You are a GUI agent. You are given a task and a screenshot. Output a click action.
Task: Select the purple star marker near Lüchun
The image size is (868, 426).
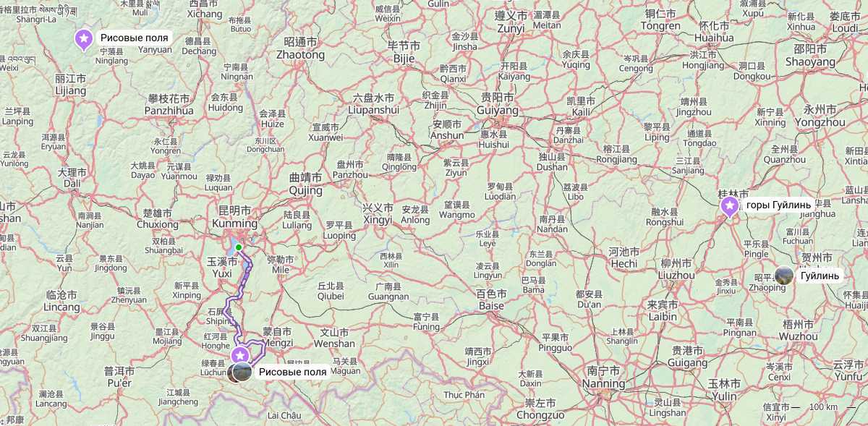coord(240,355)
